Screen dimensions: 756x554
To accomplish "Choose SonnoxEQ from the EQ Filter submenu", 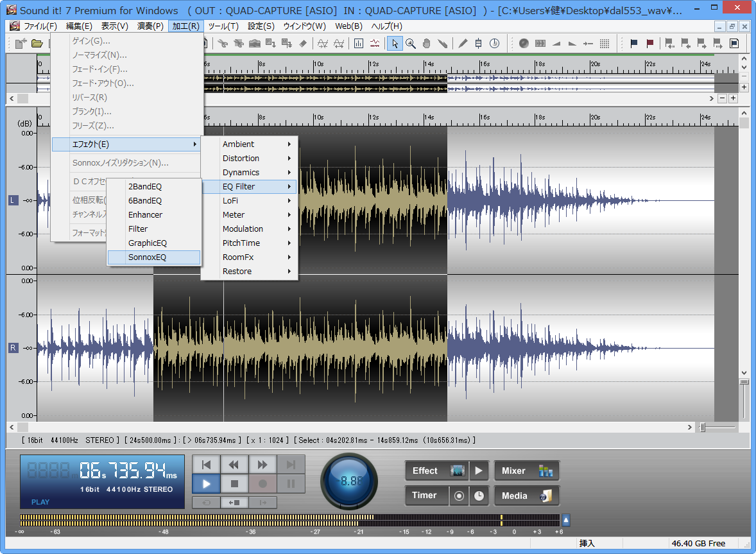I will click(x=154, y=257).
